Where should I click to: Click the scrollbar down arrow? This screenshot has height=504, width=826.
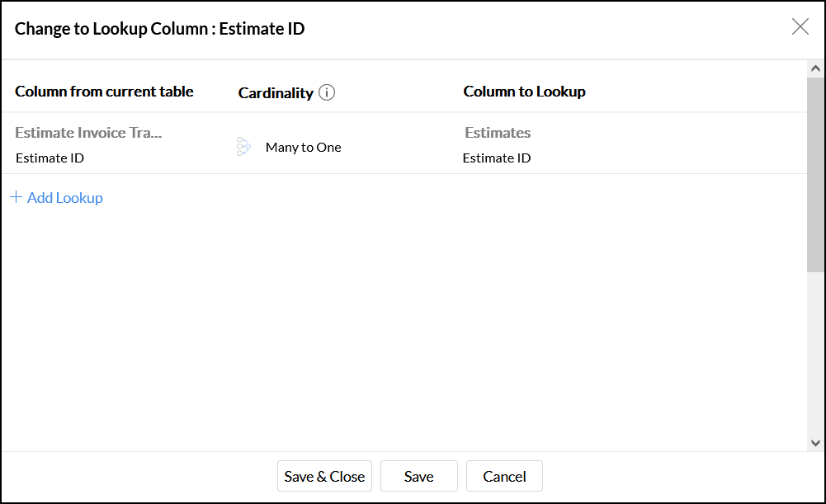[x=815, y=443]
